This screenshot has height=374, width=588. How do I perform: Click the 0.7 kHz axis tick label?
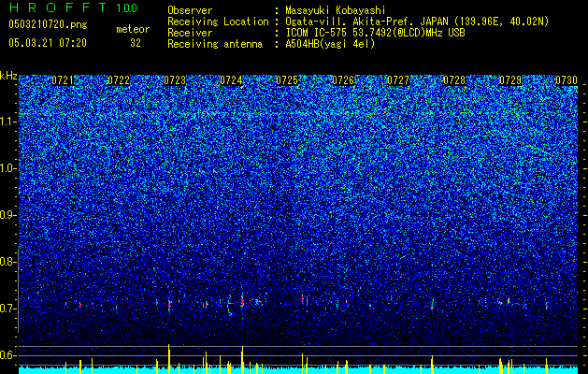click(x=7, y=309)
